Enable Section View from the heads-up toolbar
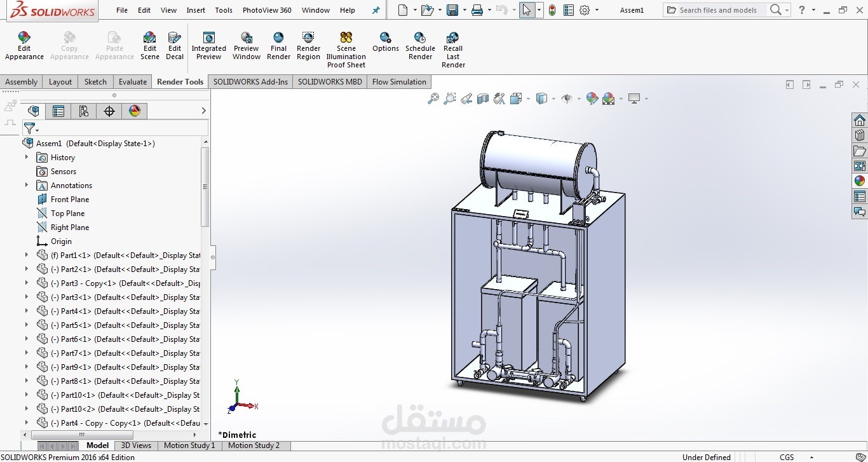 483,99
